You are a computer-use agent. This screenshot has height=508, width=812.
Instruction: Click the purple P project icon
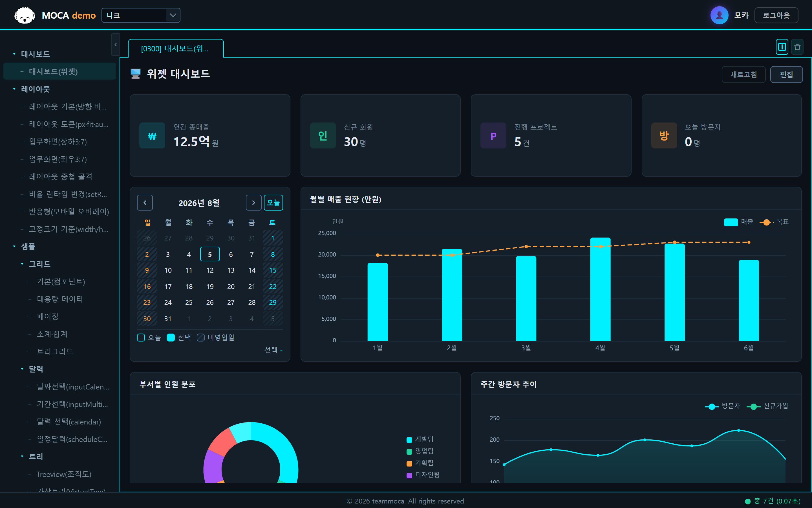click(493, 136)
